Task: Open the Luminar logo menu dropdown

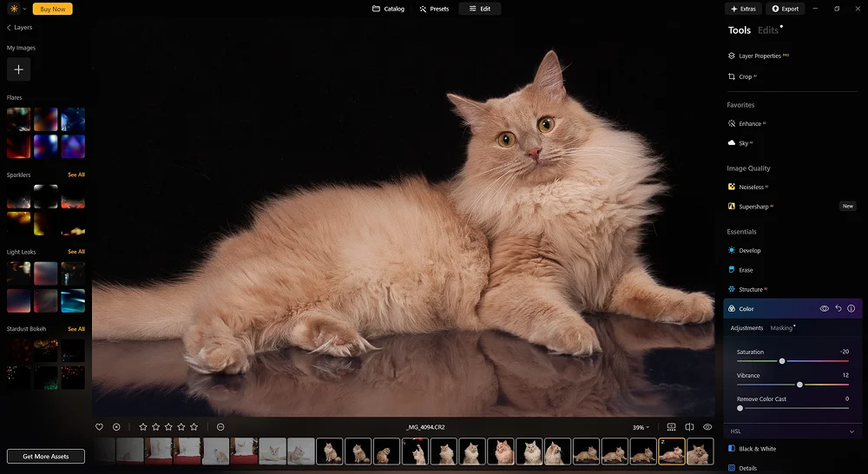Action: [17, 9]
